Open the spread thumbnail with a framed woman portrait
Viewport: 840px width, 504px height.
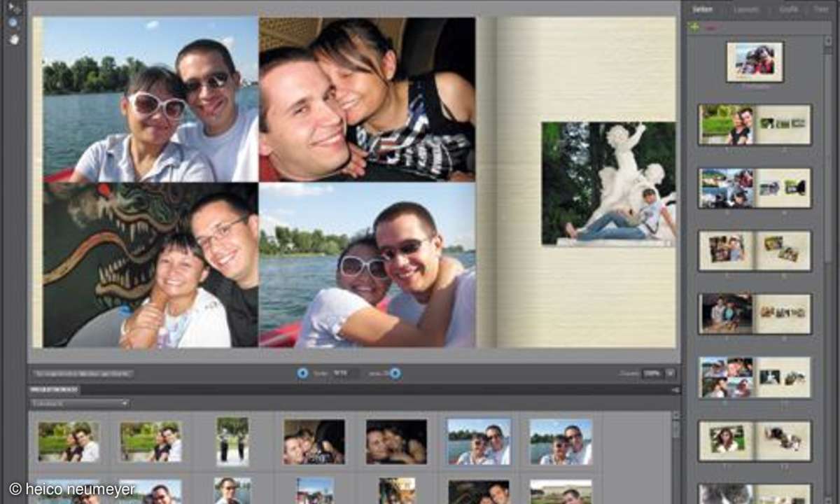[755, 440]
